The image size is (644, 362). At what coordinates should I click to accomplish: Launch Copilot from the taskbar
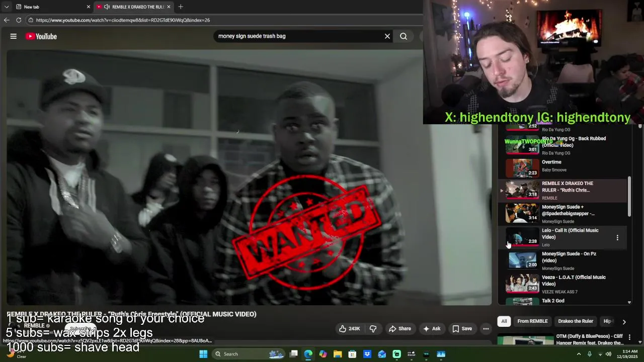(x=323, y=354)
